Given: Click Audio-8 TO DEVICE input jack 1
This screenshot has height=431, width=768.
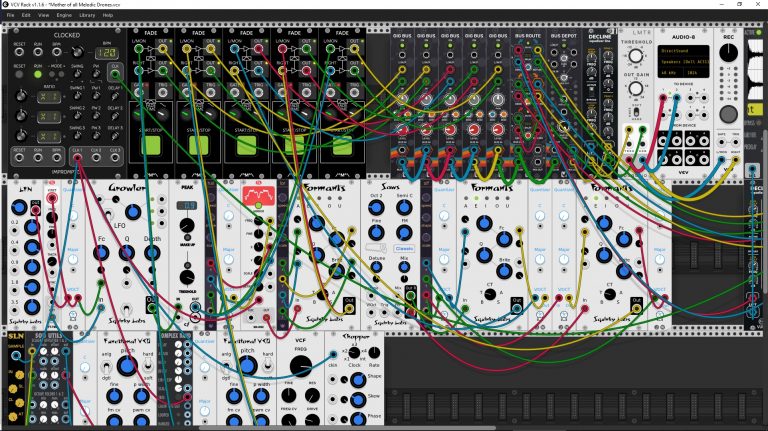Looking at the screenshot, I should [663, 98].
